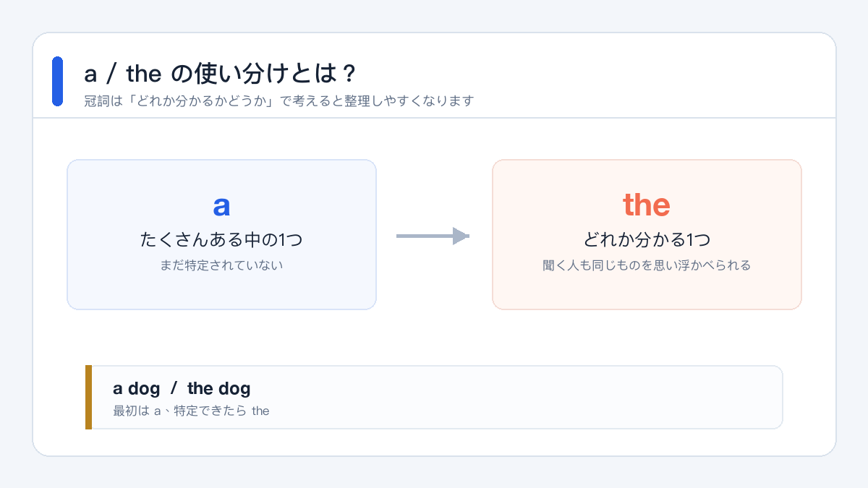
Task: Click the word 'the' in the slide title
Action: pyautogui.click(x=142, y=73)
